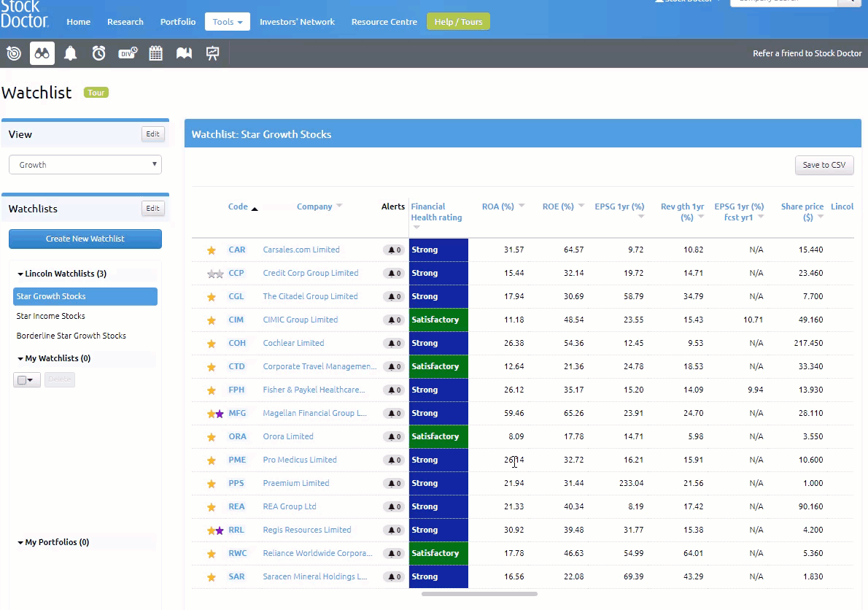Open the CAR stock code link

click(237, 250)
